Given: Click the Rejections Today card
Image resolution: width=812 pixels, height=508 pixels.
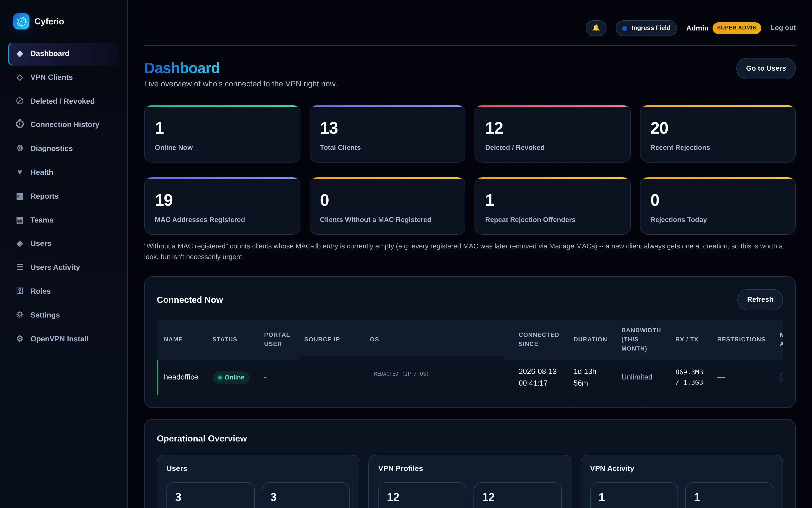Looking at the screenshot, I should 718,206.
